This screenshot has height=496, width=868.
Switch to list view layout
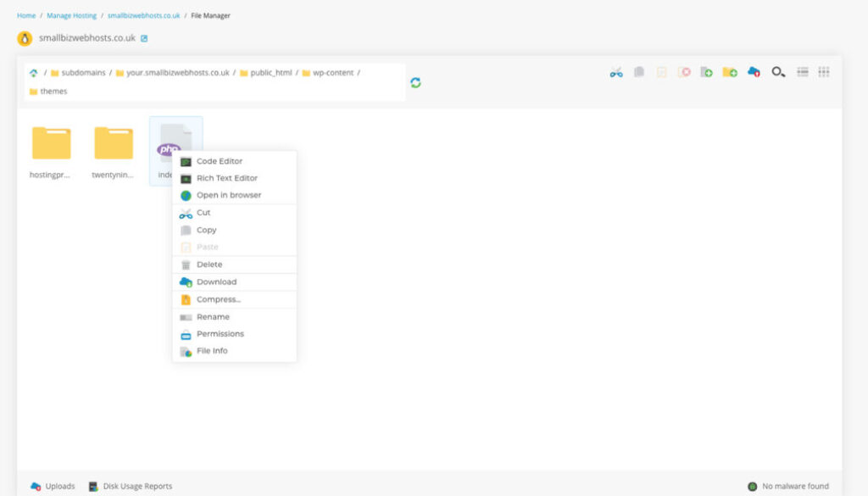tap(802, 72)
